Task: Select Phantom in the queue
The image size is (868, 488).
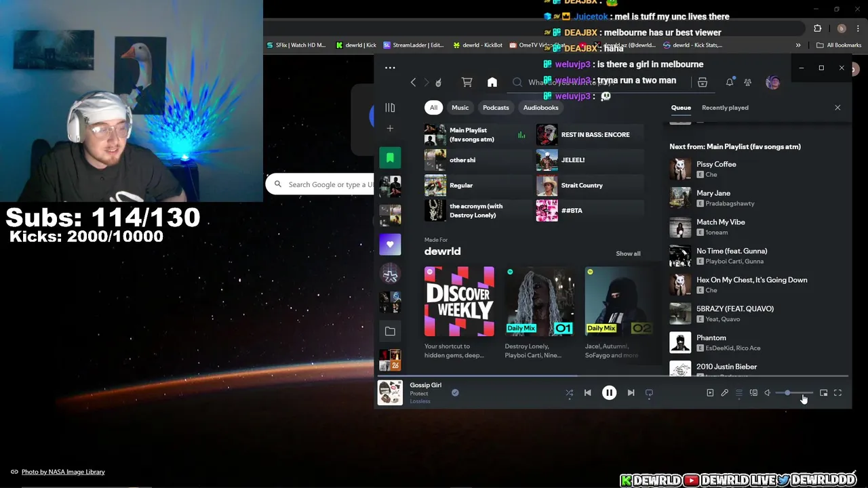Action: 756,342
